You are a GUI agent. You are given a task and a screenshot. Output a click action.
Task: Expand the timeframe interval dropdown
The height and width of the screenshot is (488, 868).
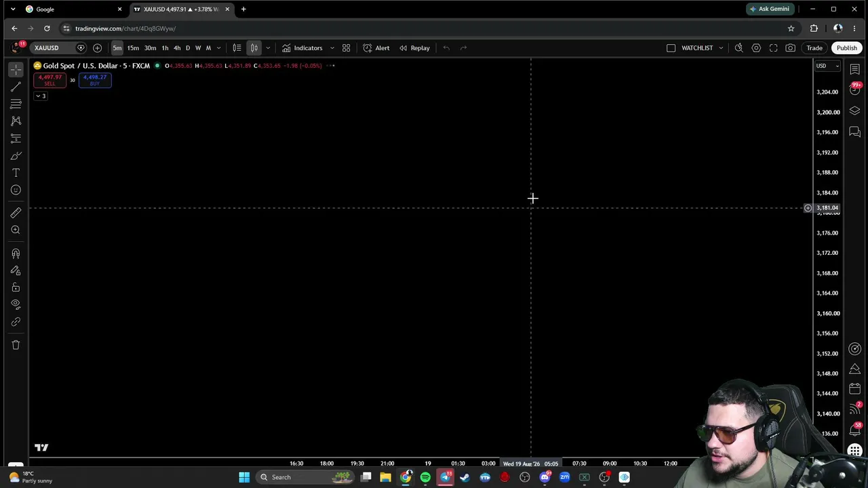click(x=218, y=48)
